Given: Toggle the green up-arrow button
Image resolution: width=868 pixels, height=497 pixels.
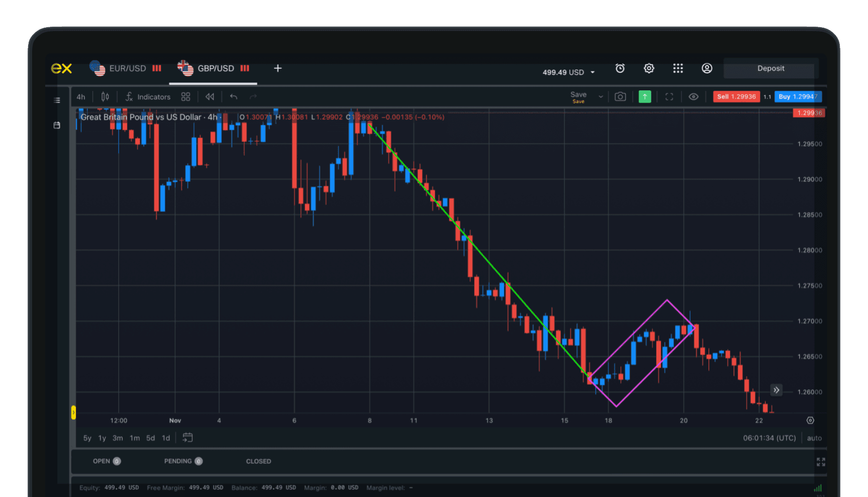Looking at the screenshot, I should 645,97.
